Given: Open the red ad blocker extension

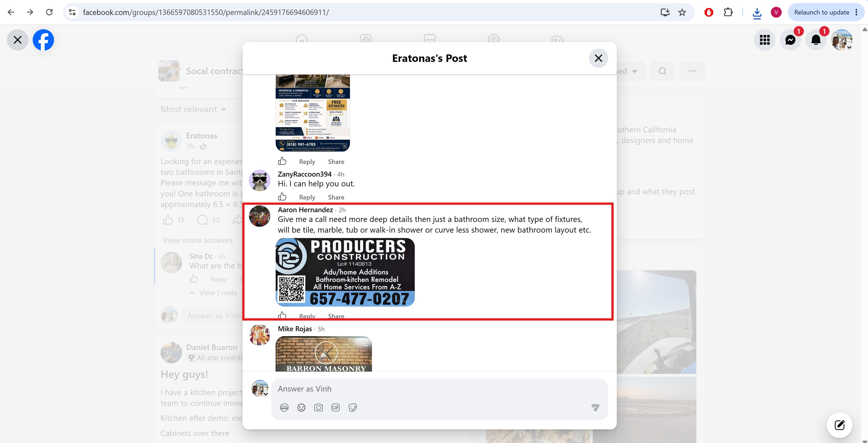Looking at the screenshot, I should [709, 12].
